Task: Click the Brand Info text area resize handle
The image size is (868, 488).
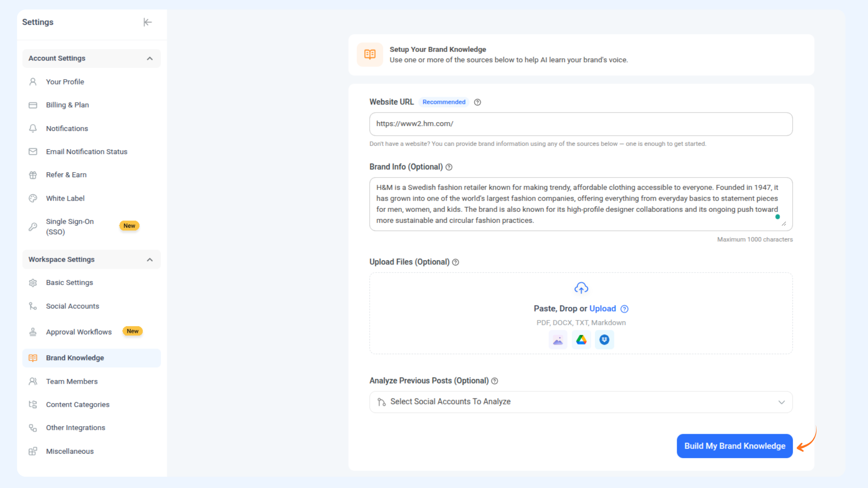Action: 784,224
